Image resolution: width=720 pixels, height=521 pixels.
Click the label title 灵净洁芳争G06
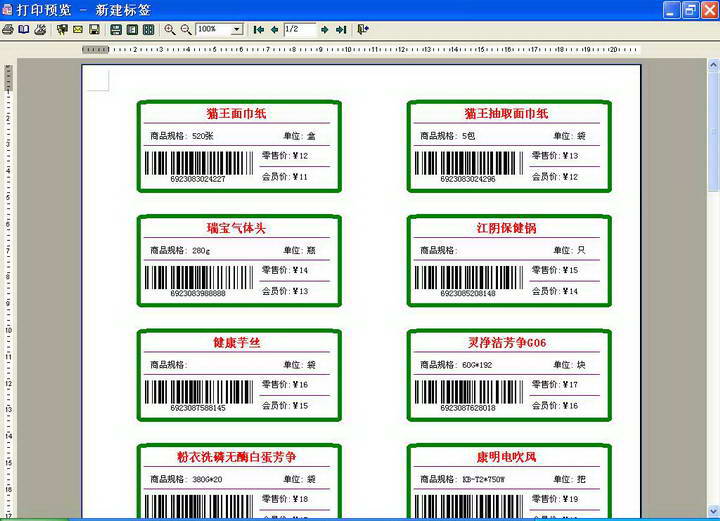click(x=507, y=342)
